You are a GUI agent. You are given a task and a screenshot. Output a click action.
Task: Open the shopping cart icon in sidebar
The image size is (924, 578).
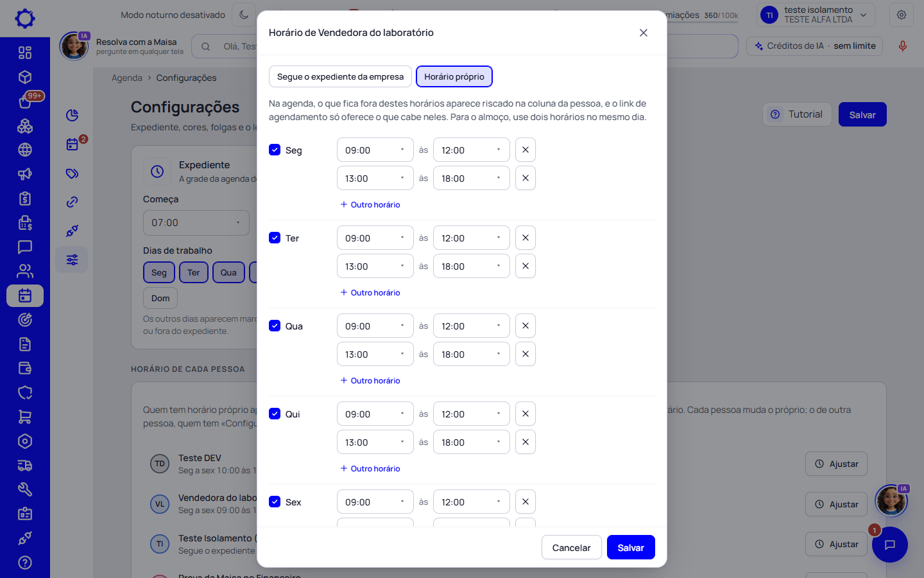point(25,417)
